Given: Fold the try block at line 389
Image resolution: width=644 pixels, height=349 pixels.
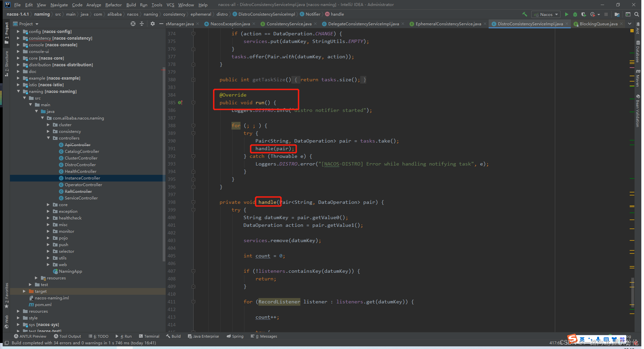Looking at the screenshot, I should (193, 133).
